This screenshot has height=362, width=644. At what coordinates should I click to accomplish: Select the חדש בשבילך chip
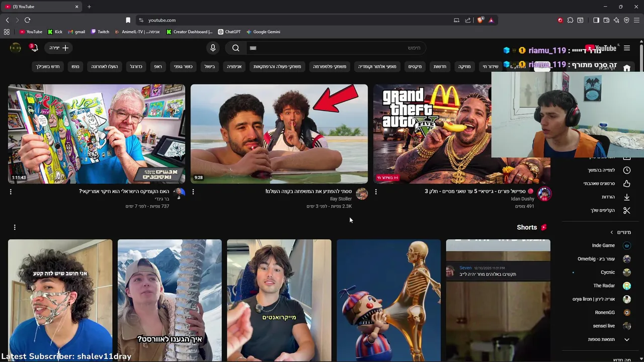pyautogui.click(x=48, y=66)
